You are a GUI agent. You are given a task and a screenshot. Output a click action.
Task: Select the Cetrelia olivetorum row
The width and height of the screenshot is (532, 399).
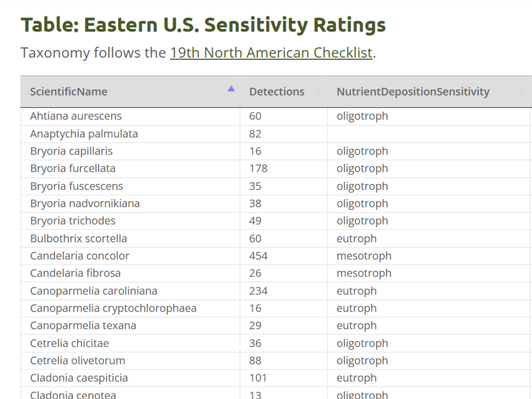pyautogui.click(x=77, y=361)
